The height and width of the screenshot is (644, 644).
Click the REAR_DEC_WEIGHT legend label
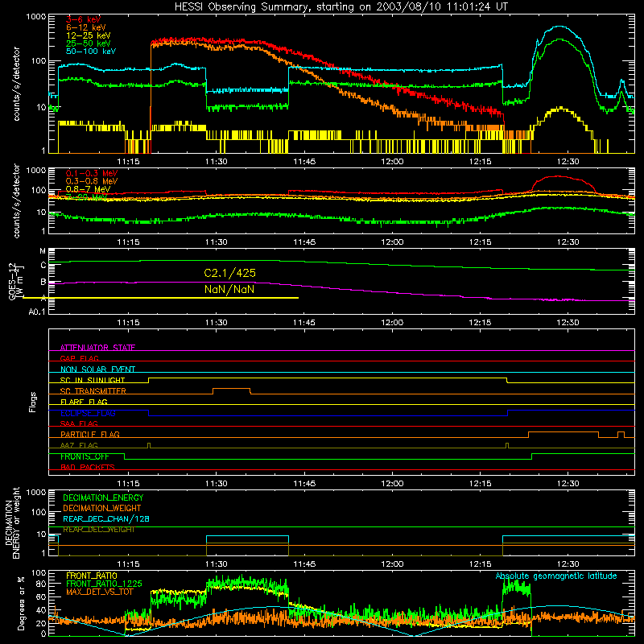pyautogui.click(x=98, y=530)
